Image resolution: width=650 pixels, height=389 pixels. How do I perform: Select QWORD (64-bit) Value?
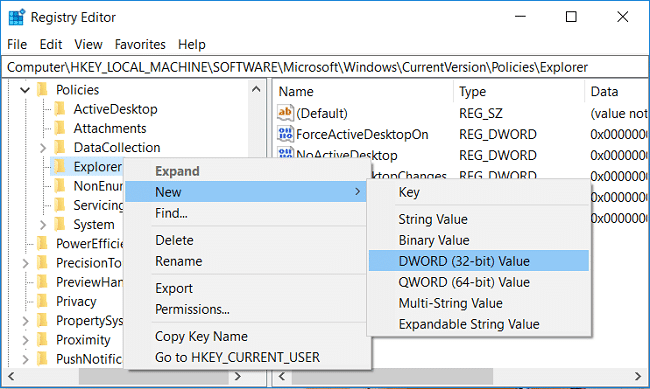(479, 282)
